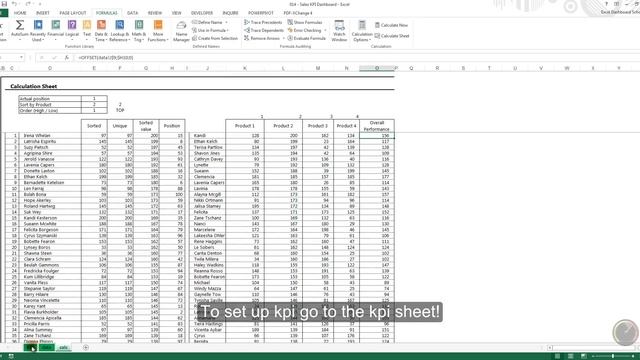Viewport: 640px width, 360px height.
Task: Open the INQUIRE ribbon tab
Action: 230,13
